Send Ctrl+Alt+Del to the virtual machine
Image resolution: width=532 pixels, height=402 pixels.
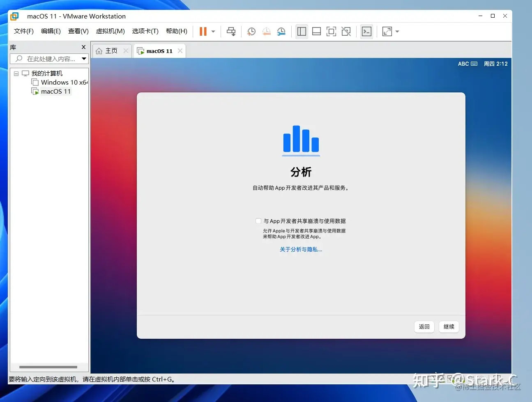(231, 32)
